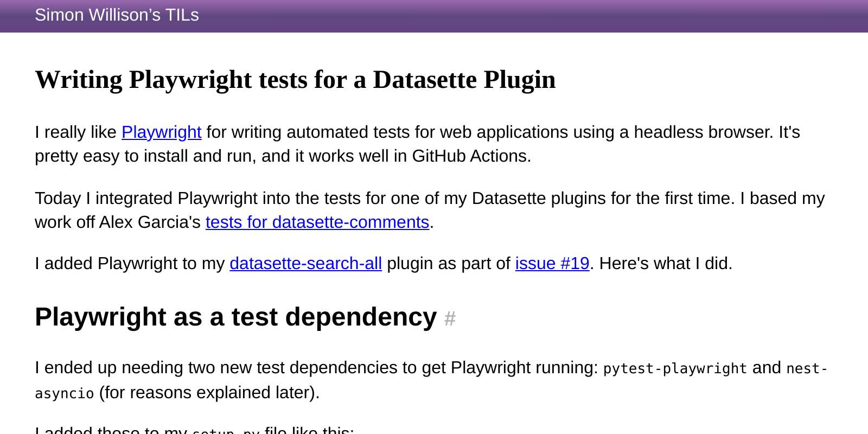Click an empty area of the purple header bar

pos(542,16)
